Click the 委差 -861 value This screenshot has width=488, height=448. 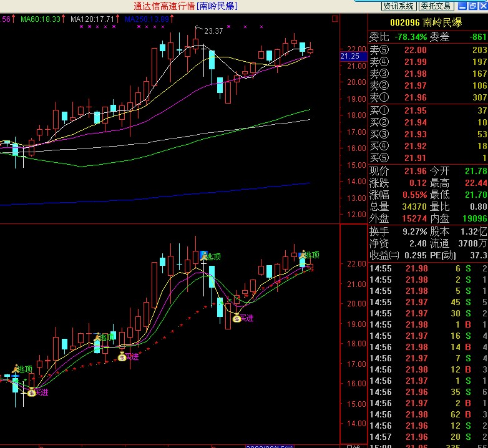pyautogui.click(x=477, y=37)
